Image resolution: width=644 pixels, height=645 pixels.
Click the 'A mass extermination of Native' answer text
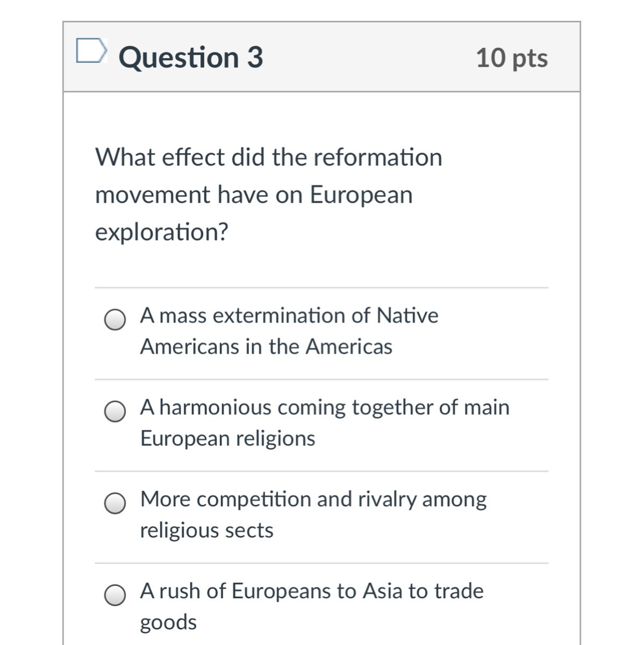pos(289,316)
